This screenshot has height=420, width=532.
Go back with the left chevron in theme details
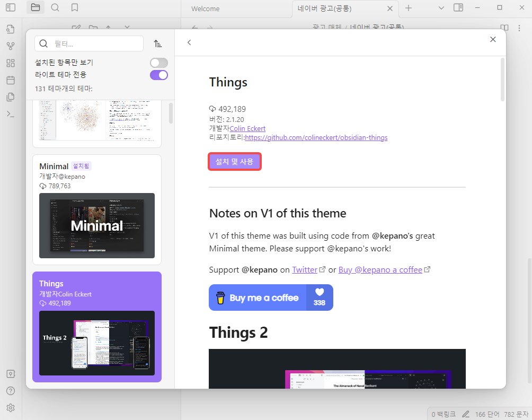(189, 42)
